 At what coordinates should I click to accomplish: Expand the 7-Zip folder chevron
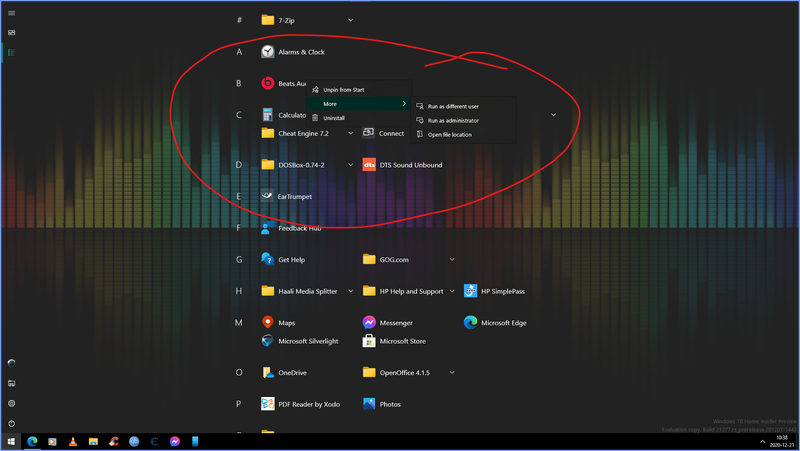(x=351, y=20)
